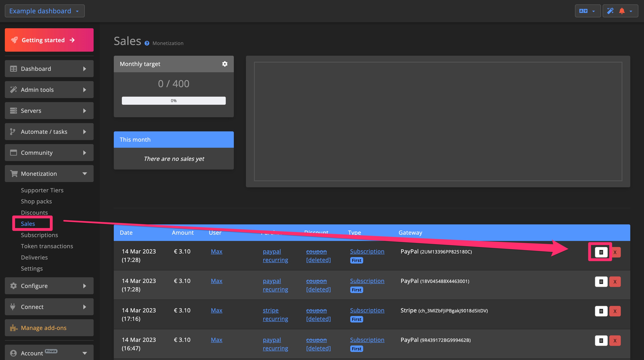Open the Example dashboard dropdown
Viewport: 644px width, 360px height.
click(45, 11)
